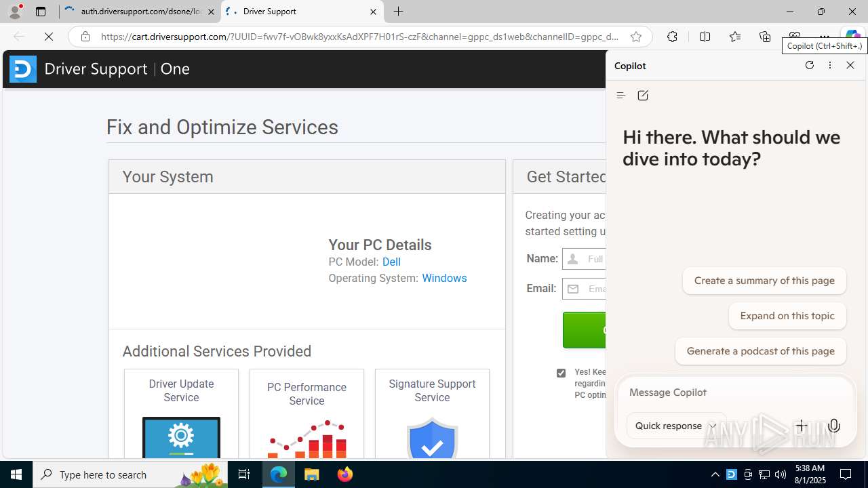Open the notification center

846,474
